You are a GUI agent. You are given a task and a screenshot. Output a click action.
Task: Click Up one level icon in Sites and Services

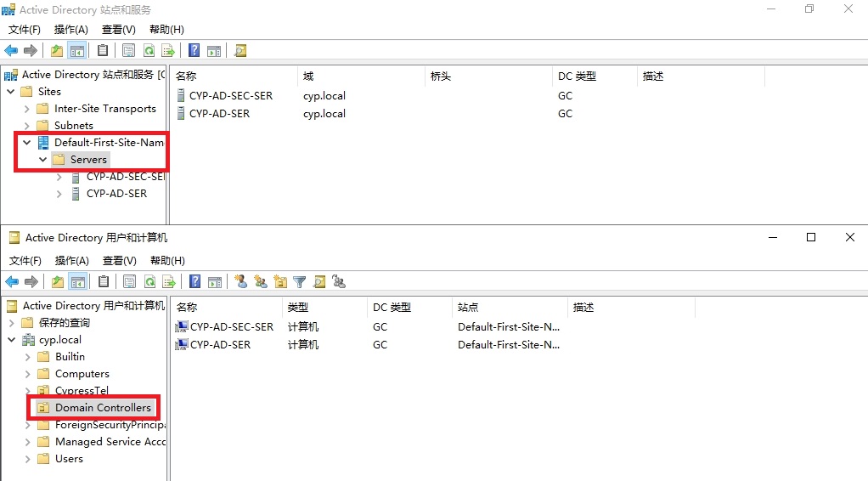(x=56, y=51)
